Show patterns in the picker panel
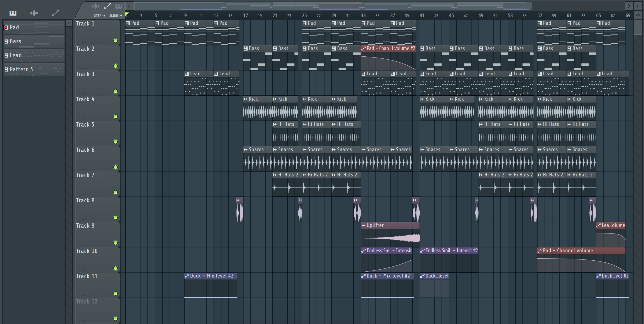 (13, 13)
